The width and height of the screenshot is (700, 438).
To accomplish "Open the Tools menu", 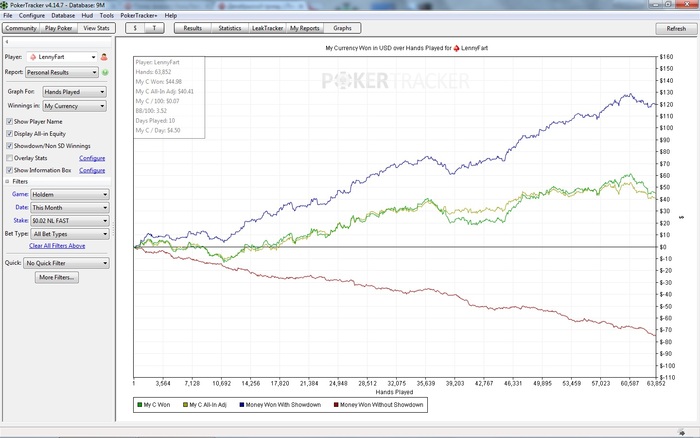I will pos(106,15).
